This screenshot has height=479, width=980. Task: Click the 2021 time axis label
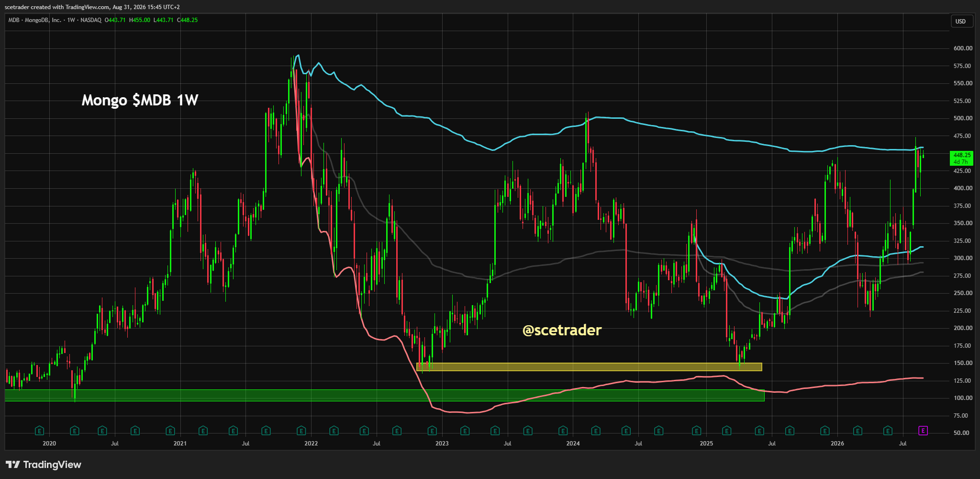pos(180,444)
